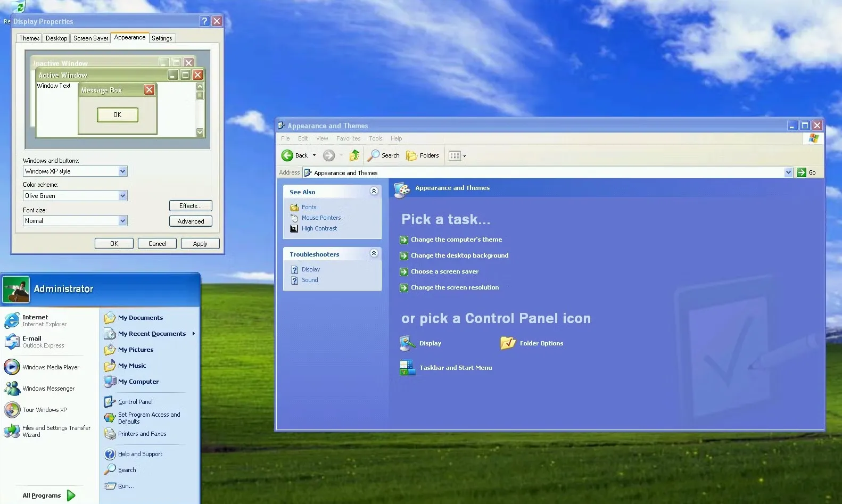
Task: Click Apply in Display Properties
Action: tap(200, 244)
